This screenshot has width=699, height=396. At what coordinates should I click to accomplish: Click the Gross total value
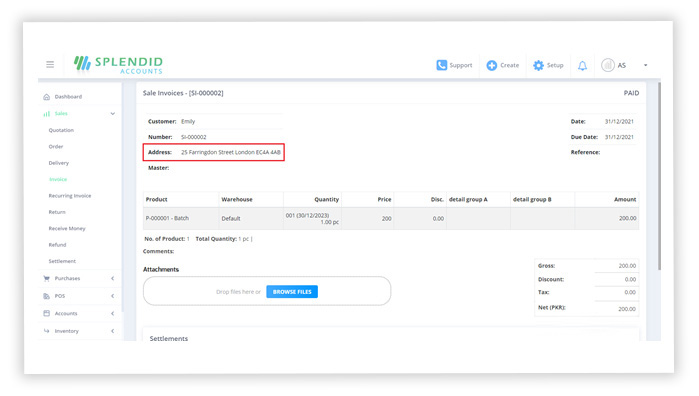627,266
